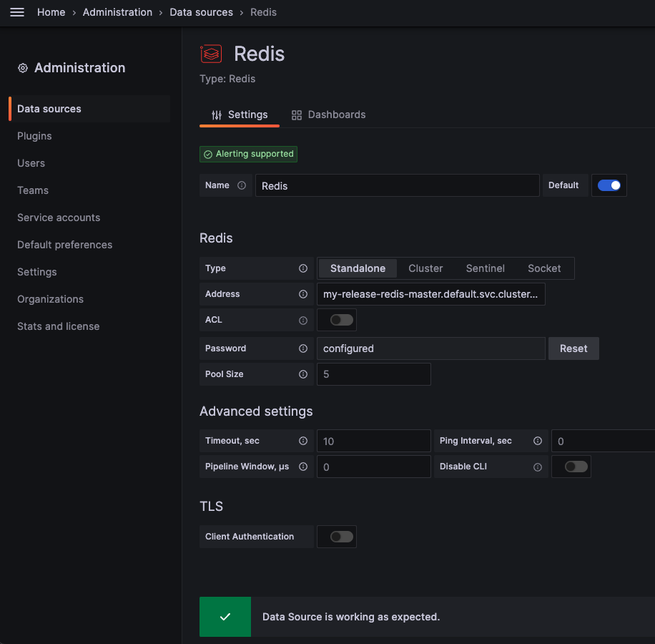
Task: Click the Type: Redis subtitle text
Action: (x=227, y=79)
